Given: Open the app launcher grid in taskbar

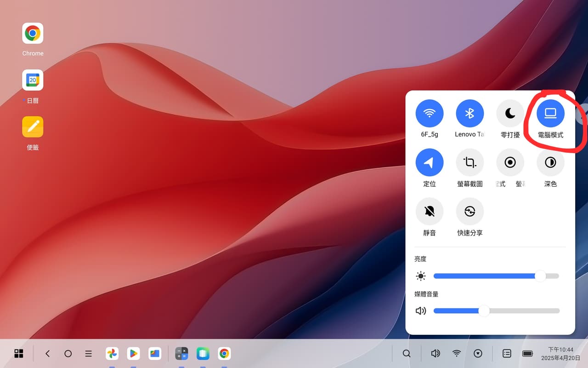Looking at the screenshot, I should tap(19, 353).
